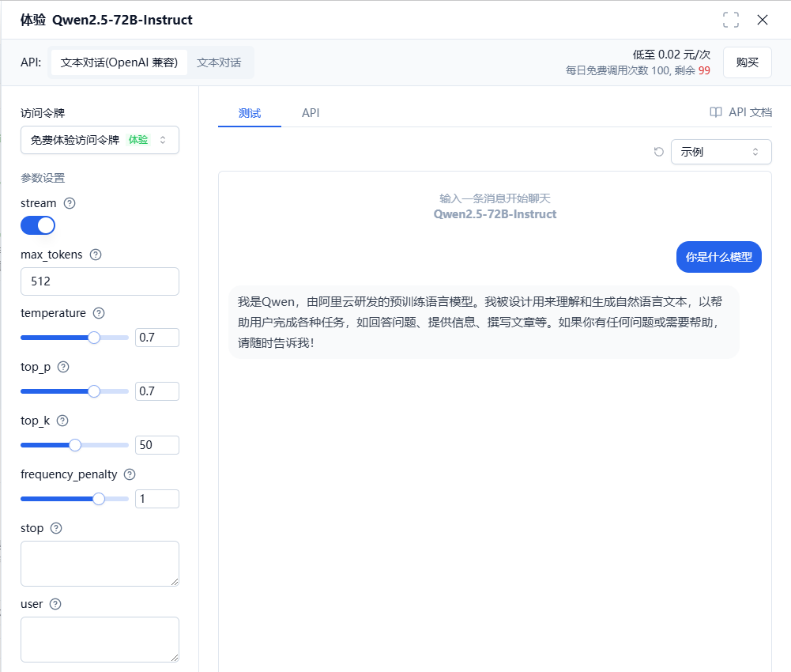Click the 你是什么模型 message bubble

[719, 257]
